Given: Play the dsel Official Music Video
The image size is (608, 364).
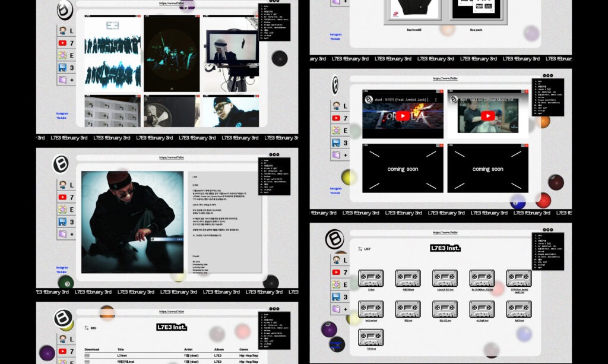Looking at the screenshot, I should (x=488, y=116).
